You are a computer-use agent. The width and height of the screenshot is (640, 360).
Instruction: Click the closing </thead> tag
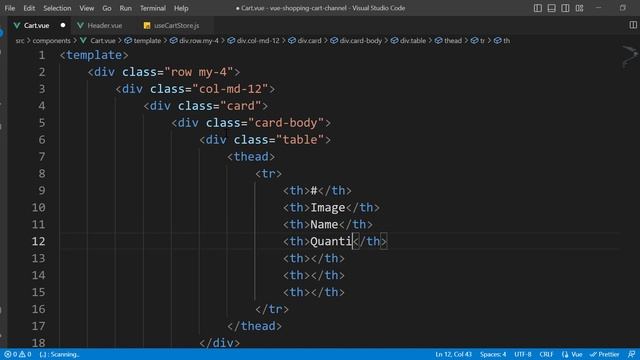(254, 326)
